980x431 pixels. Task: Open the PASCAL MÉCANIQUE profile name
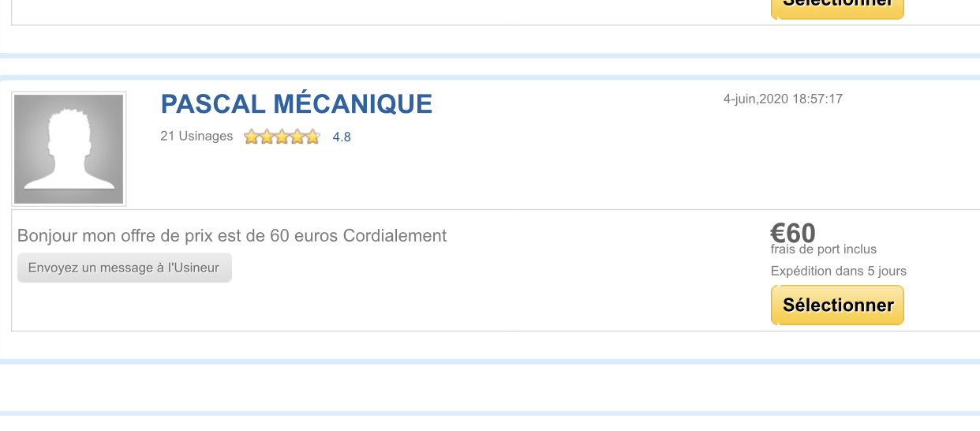pyautogui.click(x=296, y=103)
